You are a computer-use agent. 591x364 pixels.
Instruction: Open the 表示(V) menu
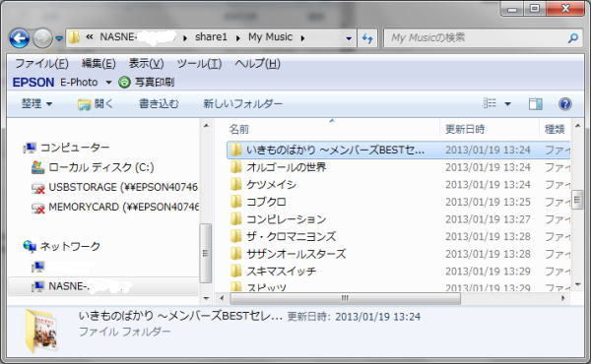pos(146,63)
